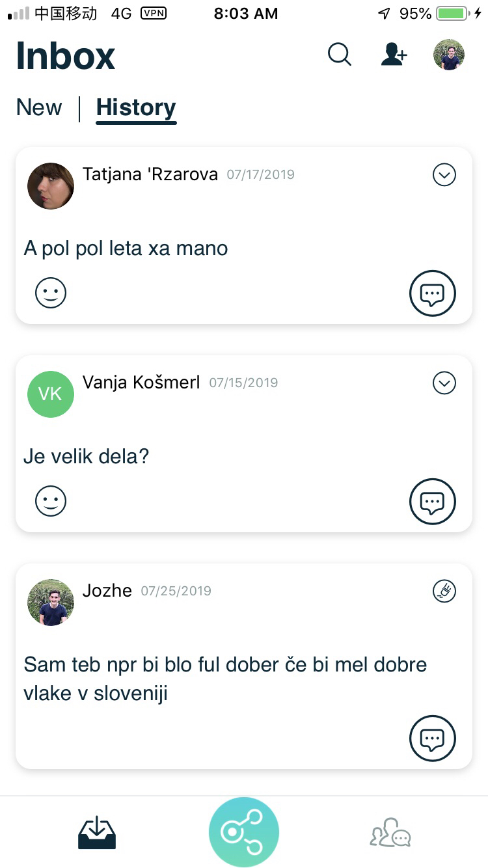The image size is (488, 868).
Task: Expand Vanja Košmerl message options chevron
Action: tap(444, 383)
